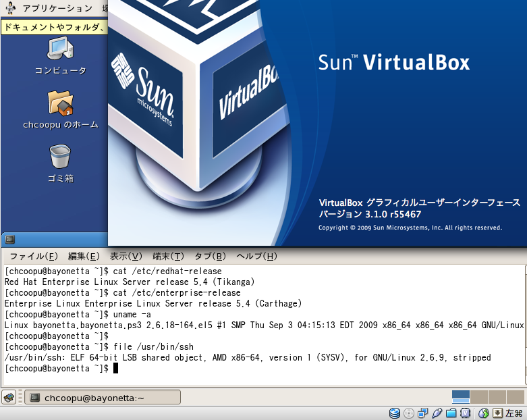Screen dimensions: 527x420
Task: Click the show desktop button in bottom panel
Action: [9, 398]
